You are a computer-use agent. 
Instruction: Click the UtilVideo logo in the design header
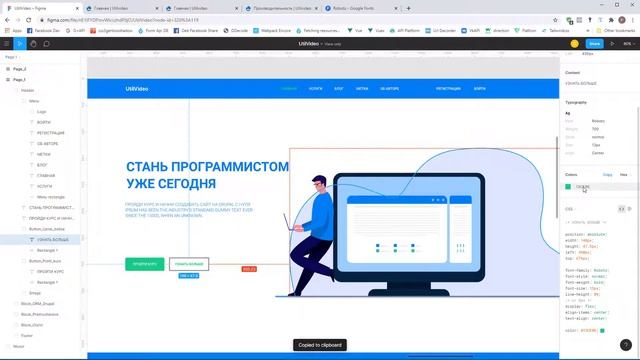pos(137,89)
